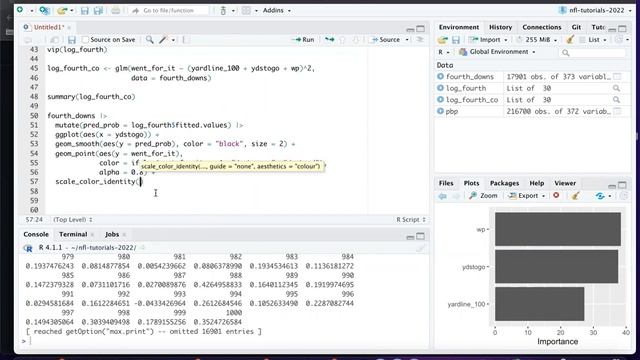Click the code tools magic wand icon
640x360 pixels.
pos(163,40)
